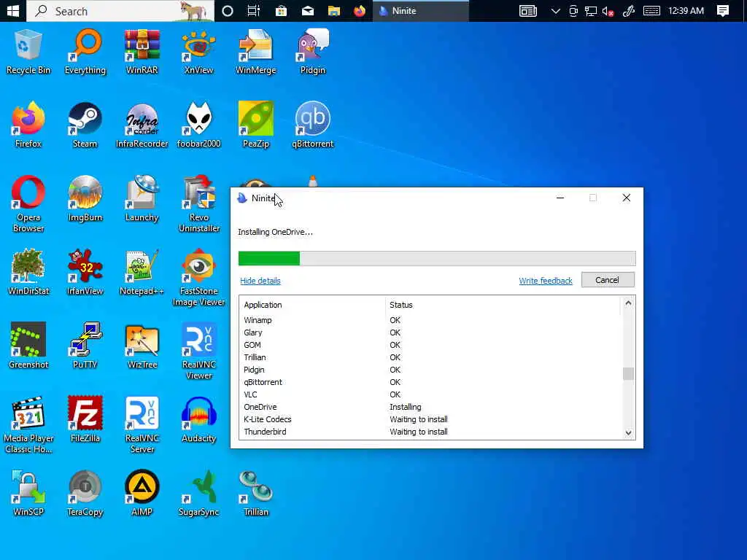Select the Greenshot desktop icon
Viewport: 747px width, 560px height.
click(x=28, y=346)
